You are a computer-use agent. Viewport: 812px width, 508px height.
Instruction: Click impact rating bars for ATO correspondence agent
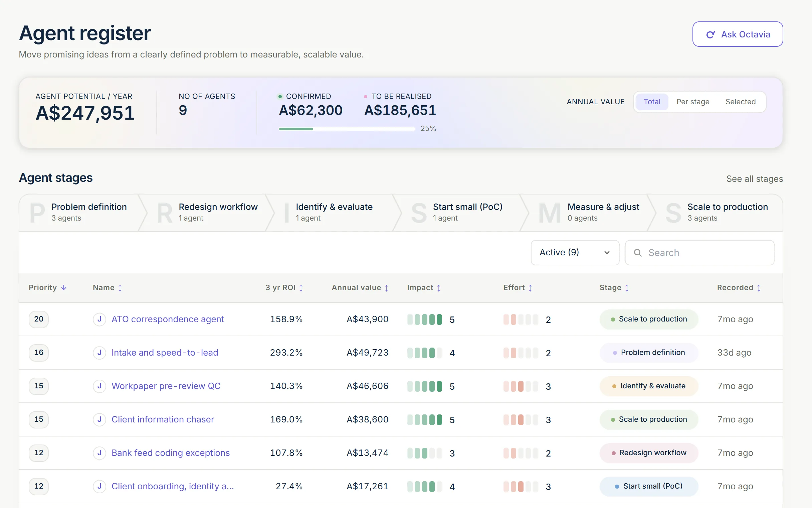(x=424, y=320)
